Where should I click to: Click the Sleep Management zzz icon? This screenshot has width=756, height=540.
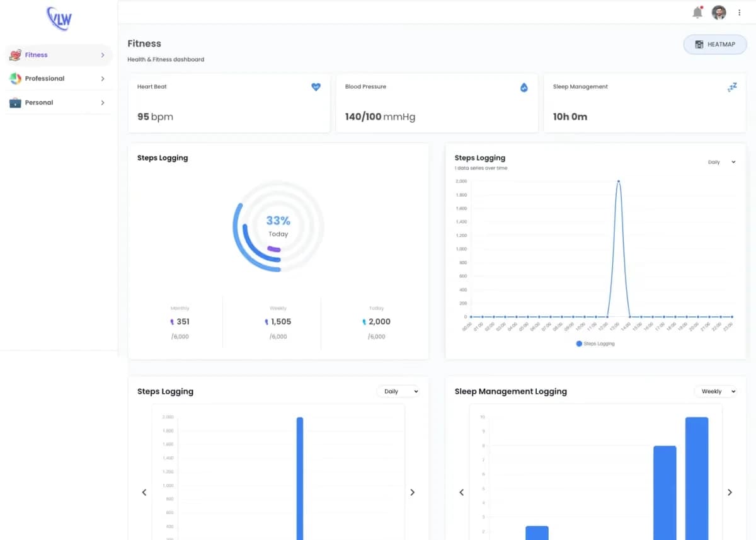point(732,88)
